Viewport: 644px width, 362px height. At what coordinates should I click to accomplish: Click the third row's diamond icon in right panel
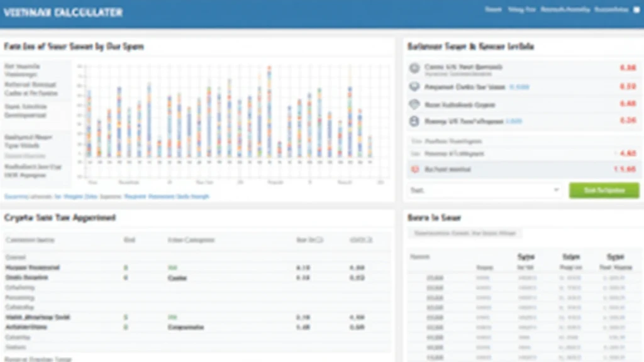click(414, 104)
